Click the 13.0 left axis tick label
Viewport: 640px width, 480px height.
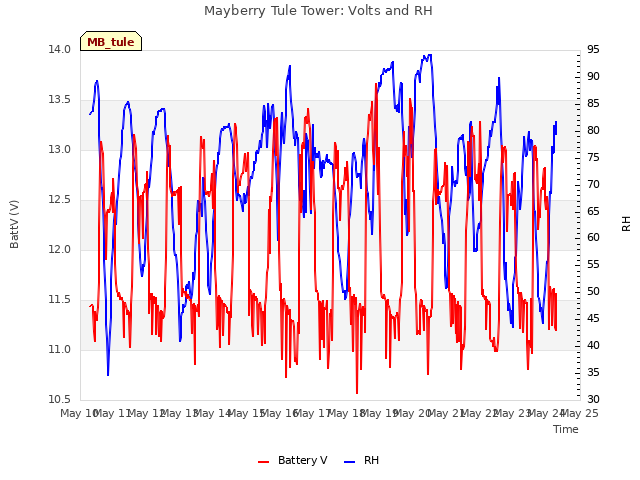click(60, 149)
